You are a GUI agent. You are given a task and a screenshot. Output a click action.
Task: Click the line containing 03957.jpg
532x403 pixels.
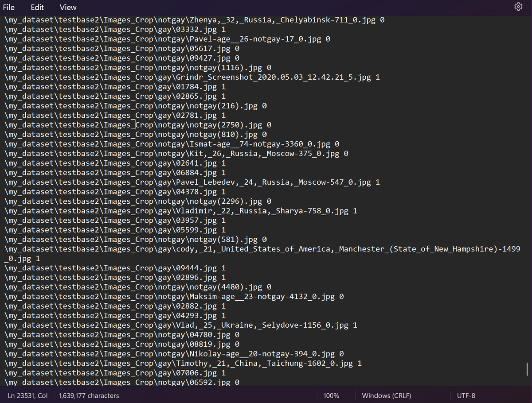[115, 221]
